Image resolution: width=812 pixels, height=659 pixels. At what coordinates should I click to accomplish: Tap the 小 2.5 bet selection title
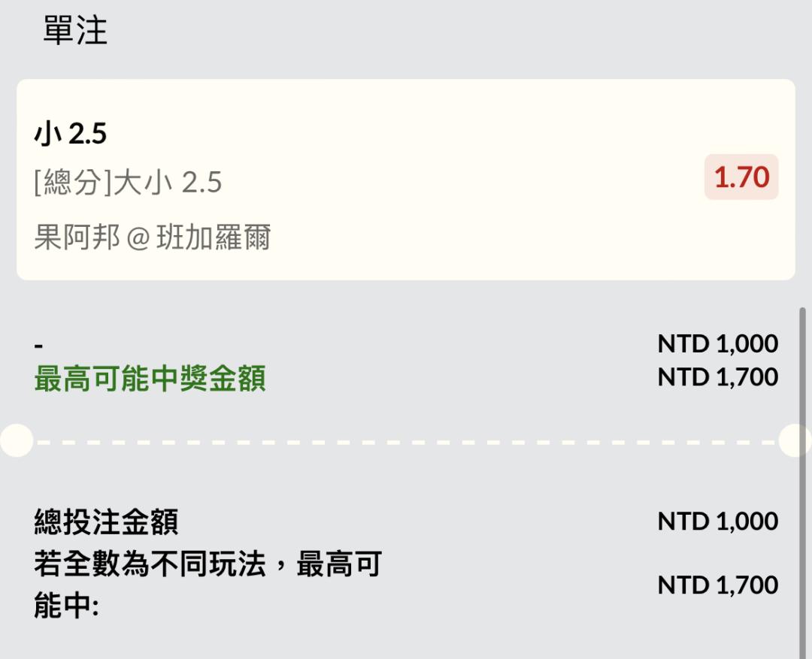[71, 134]
